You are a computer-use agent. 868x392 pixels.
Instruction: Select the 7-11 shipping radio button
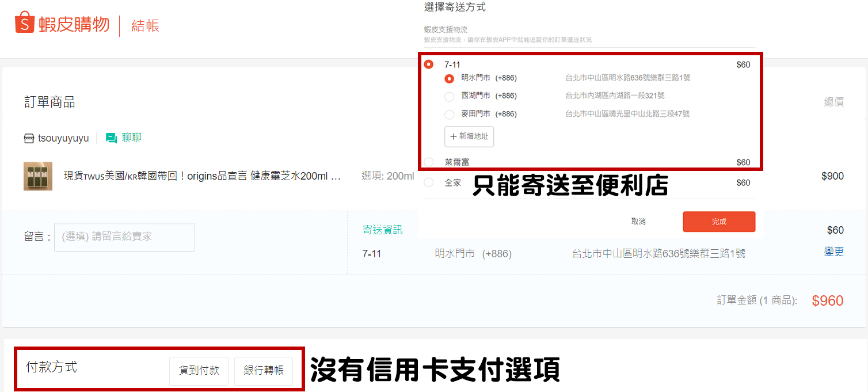pyautogui.click(x=429, y=64)
